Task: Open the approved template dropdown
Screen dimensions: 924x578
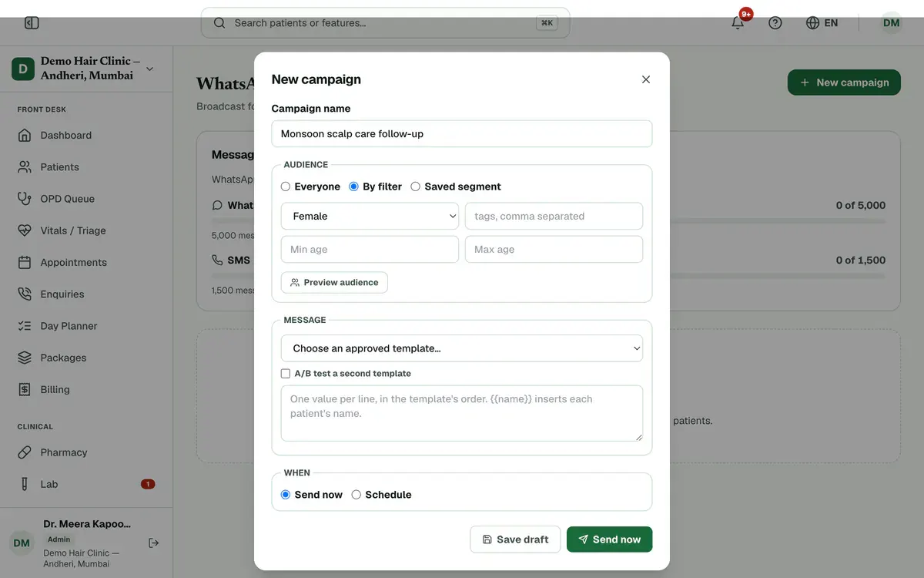Action: tap(462, 348)
